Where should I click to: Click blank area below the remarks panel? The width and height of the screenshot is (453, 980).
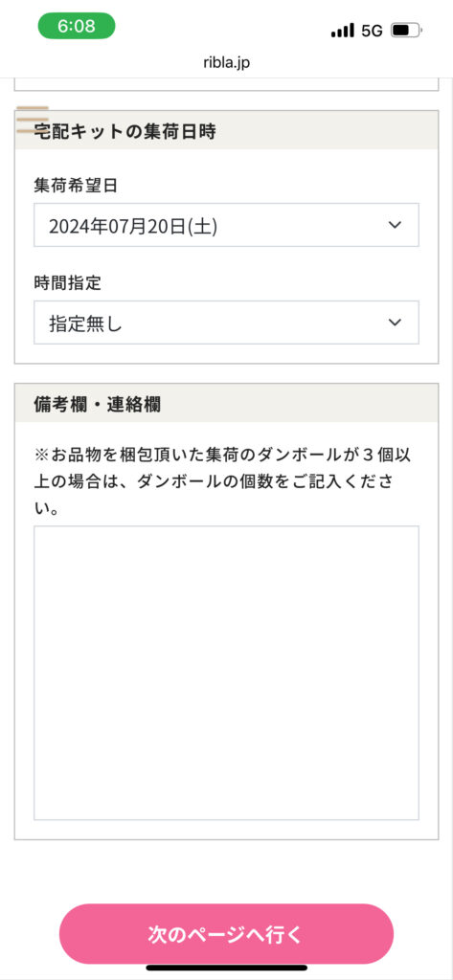(226, 870)
